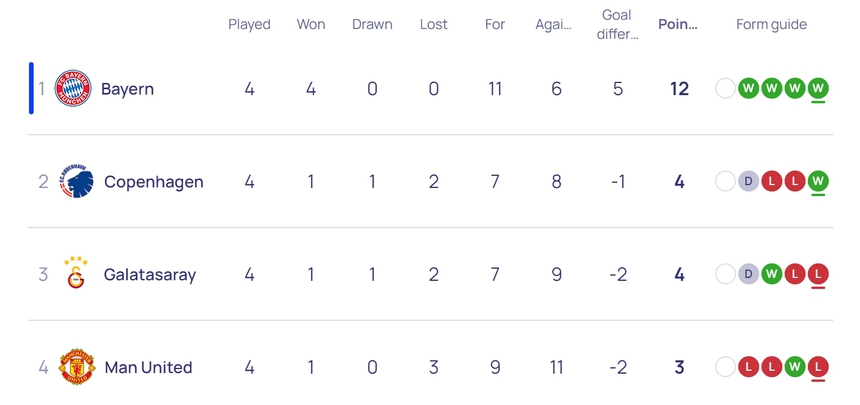Open the Galatasaray team link
860x405 pixels.
tap(150, 274)
